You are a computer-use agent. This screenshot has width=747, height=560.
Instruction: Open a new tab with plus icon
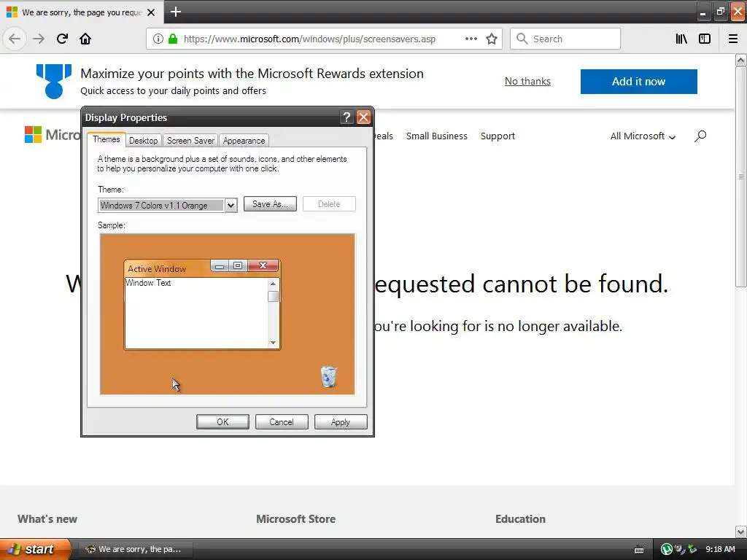pyautogui.click(x=175, y=12)
